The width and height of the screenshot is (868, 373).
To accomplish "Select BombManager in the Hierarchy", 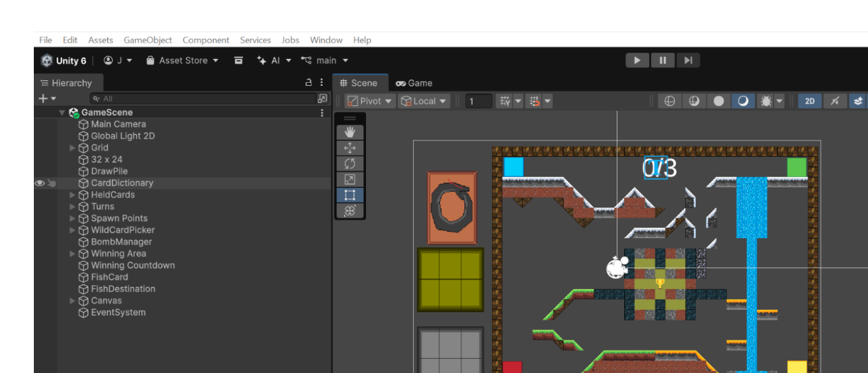I will click(x=122, y=242).
